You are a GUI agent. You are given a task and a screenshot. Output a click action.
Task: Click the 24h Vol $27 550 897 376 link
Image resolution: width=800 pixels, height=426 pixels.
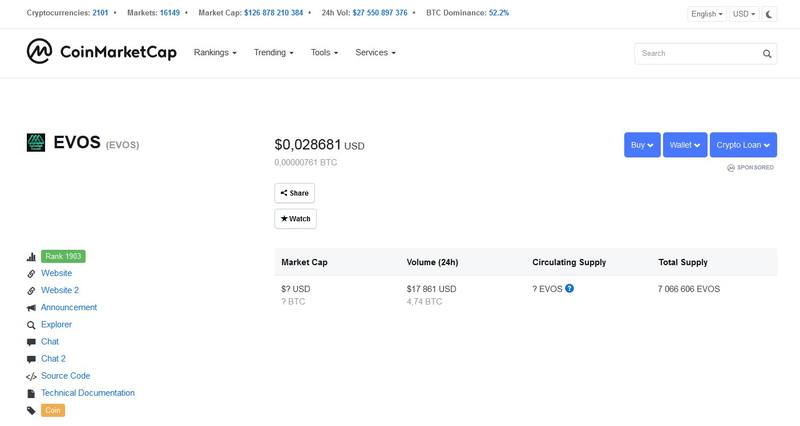click(380, 13)
